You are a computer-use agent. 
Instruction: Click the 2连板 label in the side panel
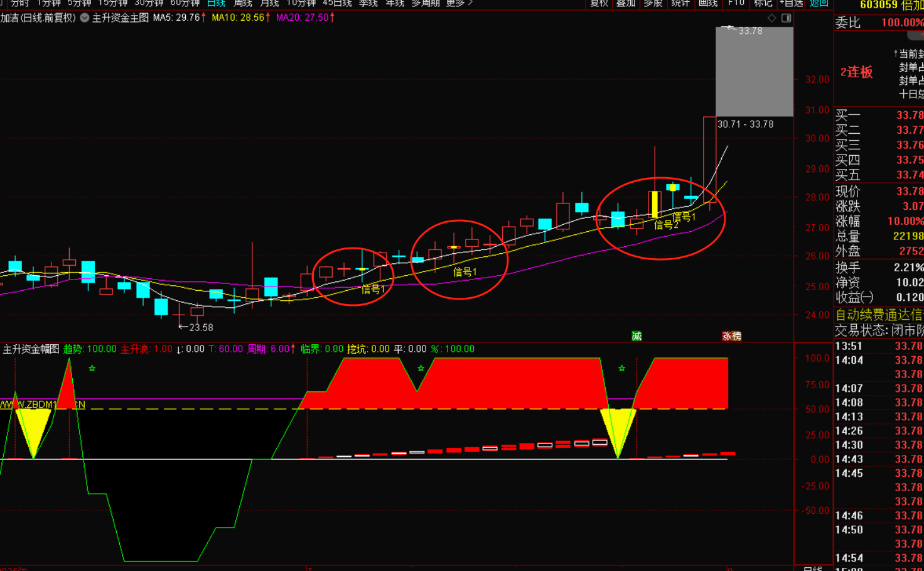pyautogui.click(x=856, y=72)
